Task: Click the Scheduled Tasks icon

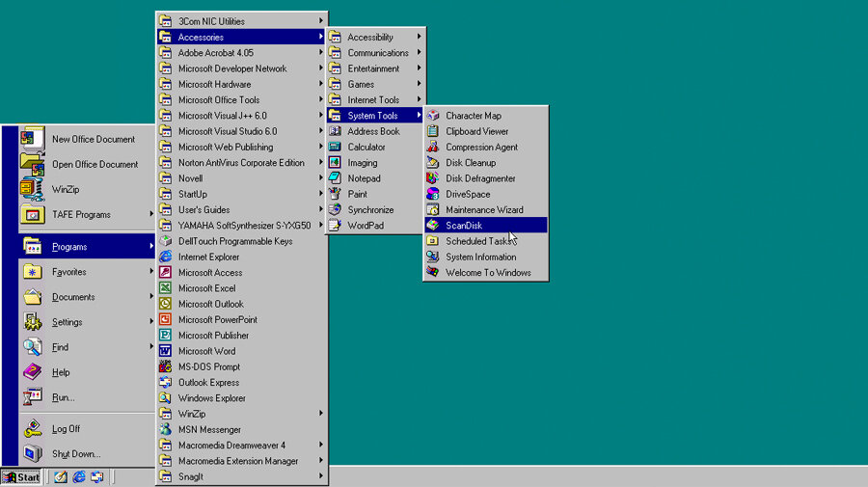Action: [x=433, y=241]
